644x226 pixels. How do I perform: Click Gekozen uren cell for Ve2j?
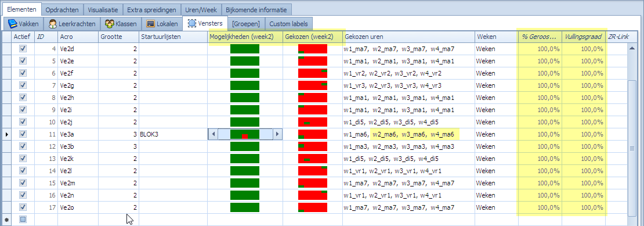point(408,122)
